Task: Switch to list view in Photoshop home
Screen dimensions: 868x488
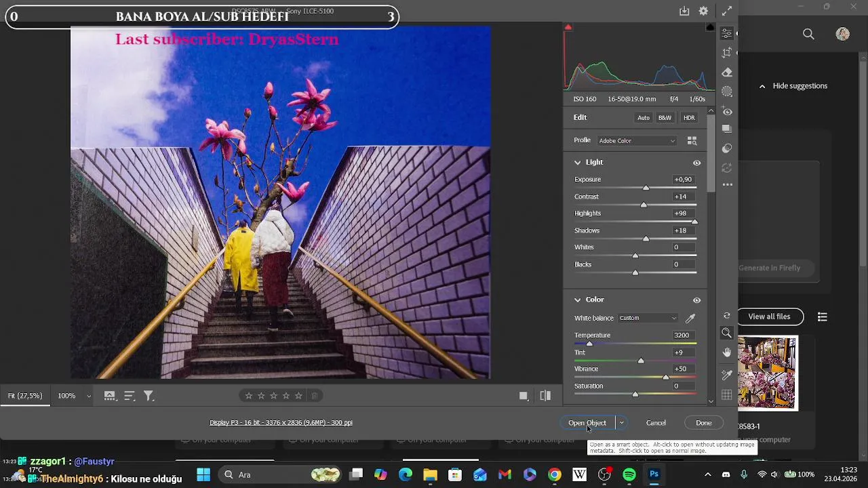Action: pyautogui.click(x=823, y=317)
